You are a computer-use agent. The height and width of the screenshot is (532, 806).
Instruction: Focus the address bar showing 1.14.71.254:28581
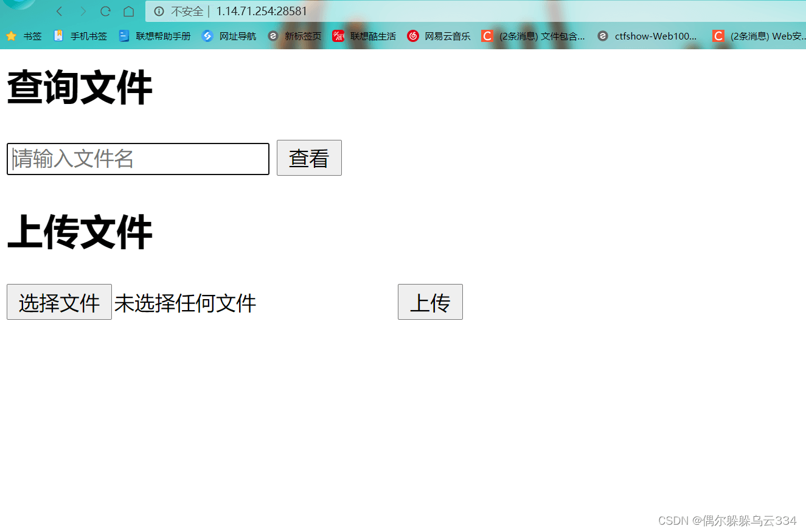click(476, 12)
